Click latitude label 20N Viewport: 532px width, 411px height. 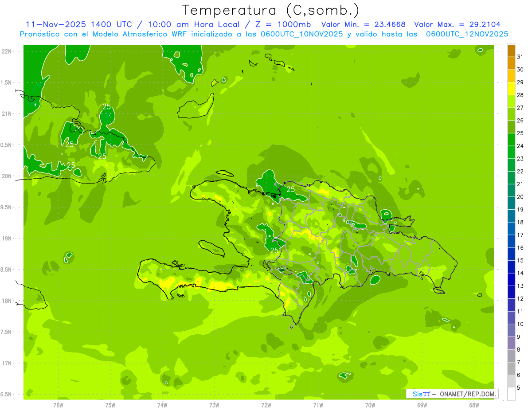[x=7, y=176]
